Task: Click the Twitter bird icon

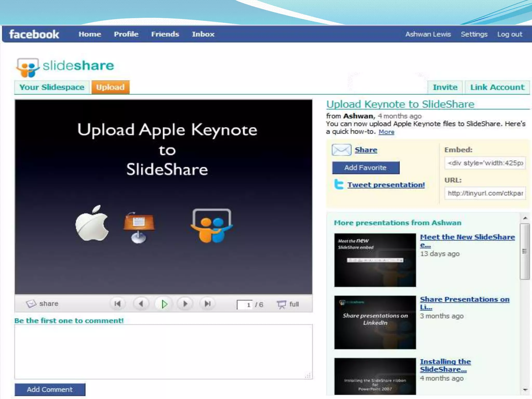Action: pyautogui.click(x=339, y=184)
